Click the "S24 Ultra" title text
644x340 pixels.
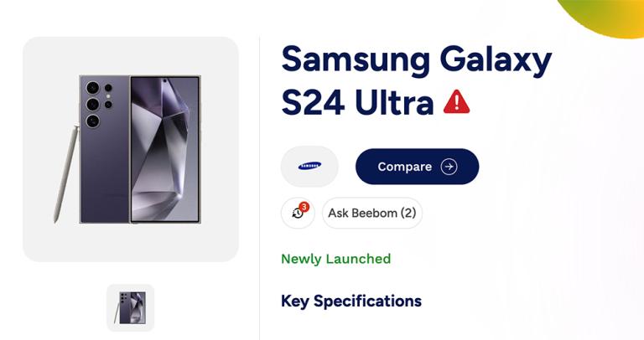(x=357, y=102)
